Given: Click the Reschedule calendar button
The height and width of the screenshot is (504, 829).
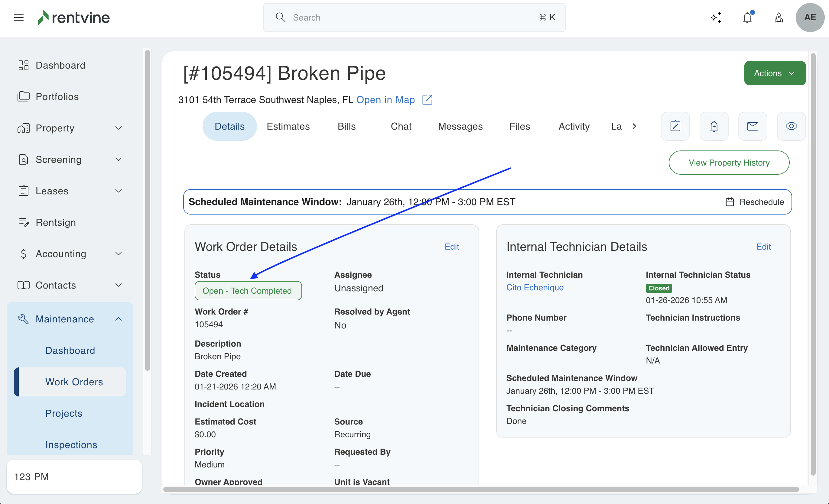Looking at the screenshot, I should tap(755, 202).
